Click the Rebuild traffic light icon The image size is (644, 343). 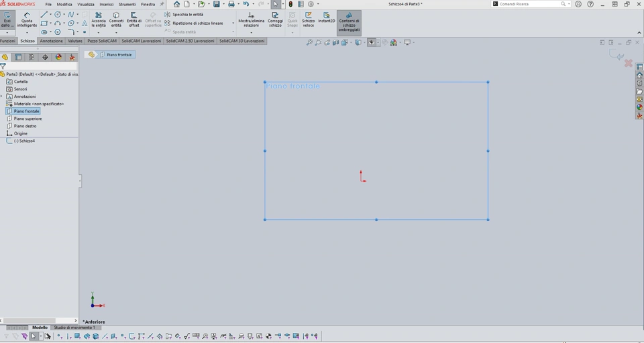tap(290, 4)
